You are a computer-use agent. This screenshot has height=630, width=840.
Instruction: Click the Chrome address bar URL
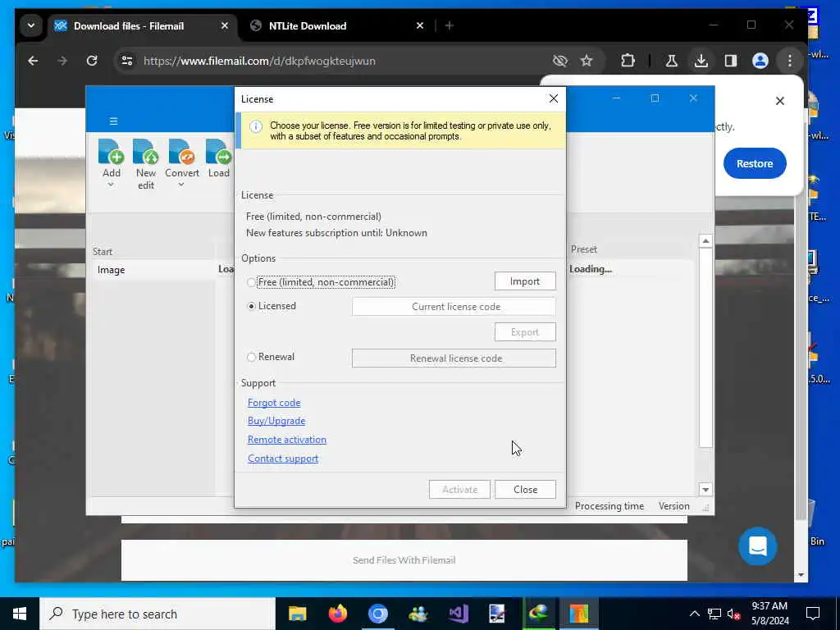coord(259,61)
